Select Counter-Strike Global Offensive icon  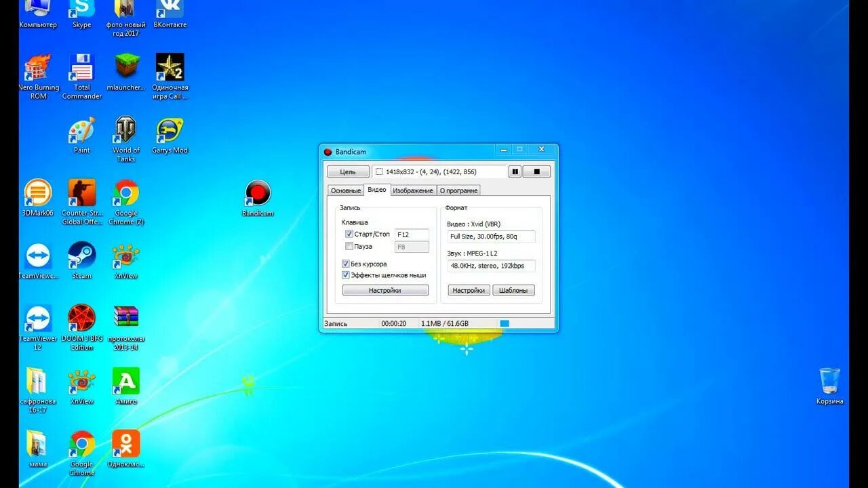coord(82,203)
